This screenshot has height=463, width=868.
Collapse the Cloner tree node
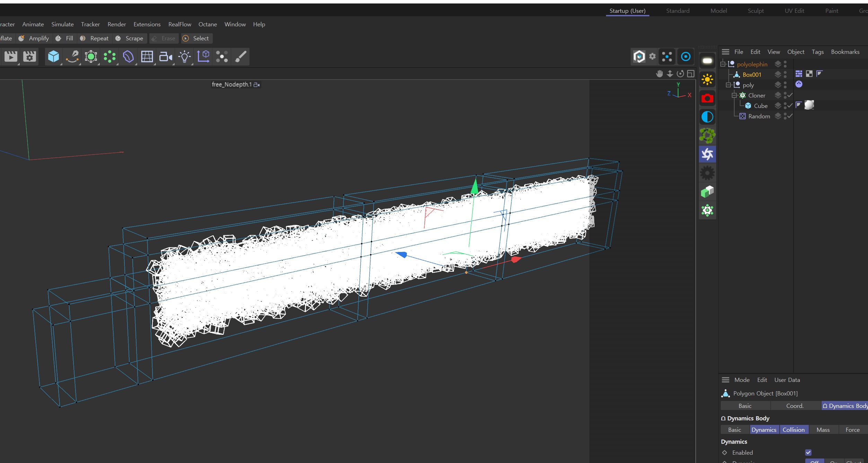734,95
